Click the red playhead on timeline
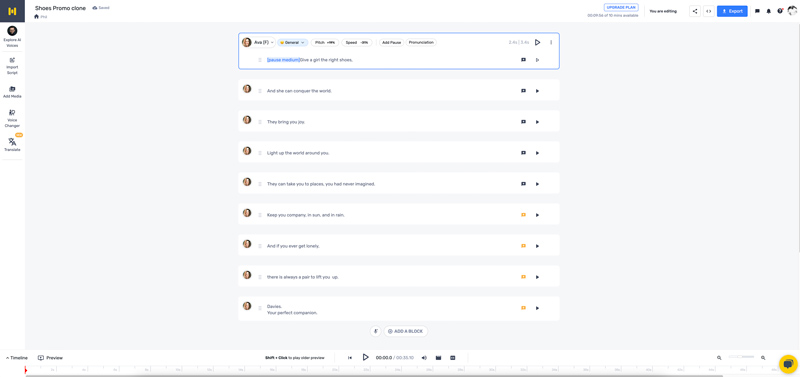The image size is (800, 377). point(26,370)
